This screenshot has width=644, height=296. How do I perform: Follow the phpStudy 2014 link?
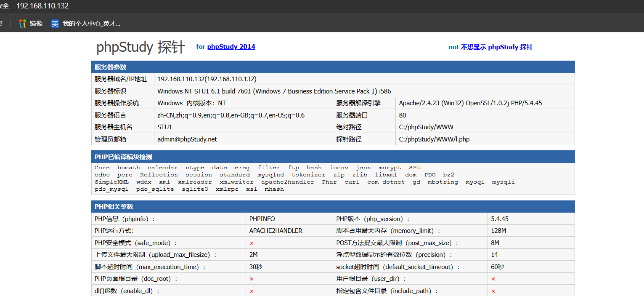(231, 47)
